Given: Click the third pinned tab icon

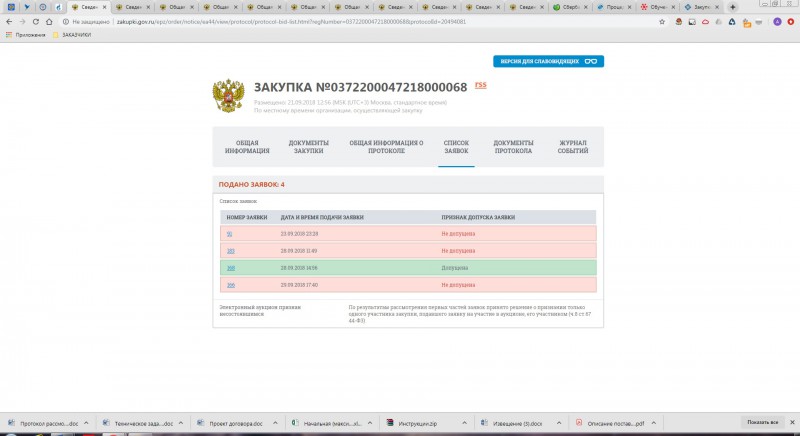Looking at the screenshot, I should click(x=43, y=7).
